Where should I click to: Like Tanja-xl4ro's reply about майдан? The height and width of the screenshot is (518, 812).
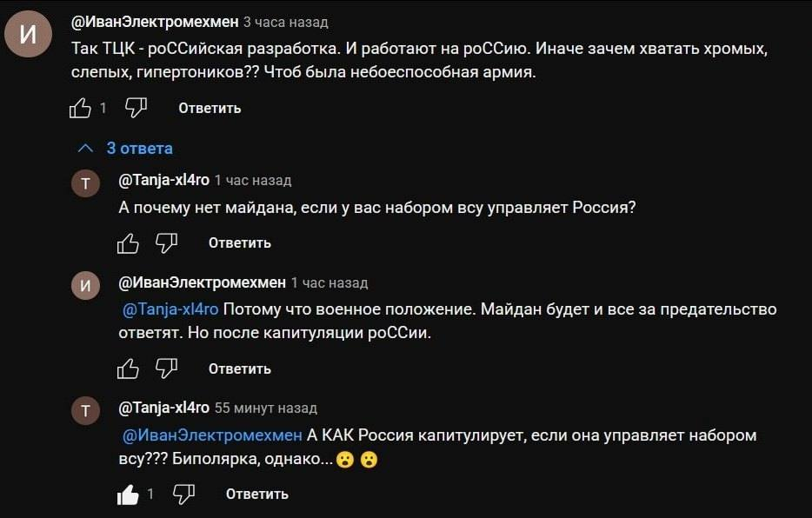coord(128,243)
